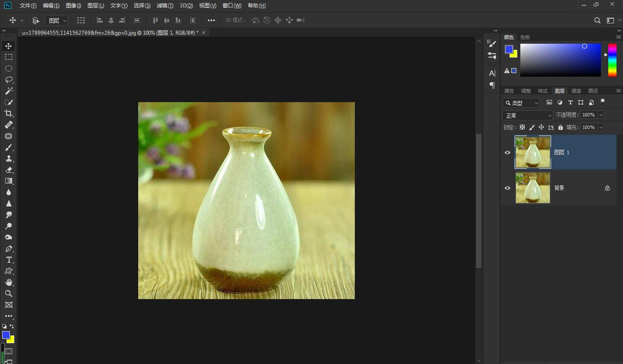Screen dimensions: 623x364
Task: Open the layer filter 类型 dropdown
Action: point(521,103)
